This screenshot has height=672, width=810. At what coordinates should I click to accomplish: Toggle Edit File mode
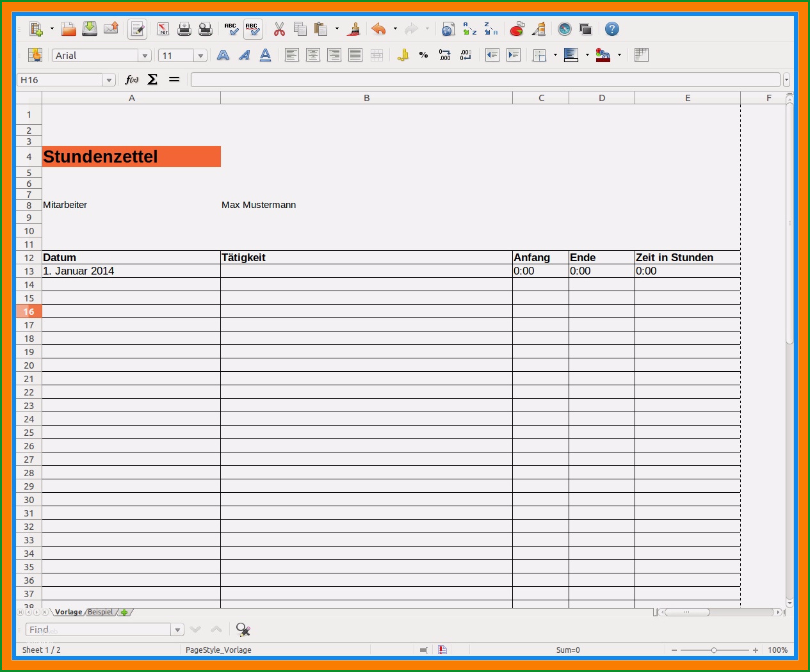click(x=137, y=29)
